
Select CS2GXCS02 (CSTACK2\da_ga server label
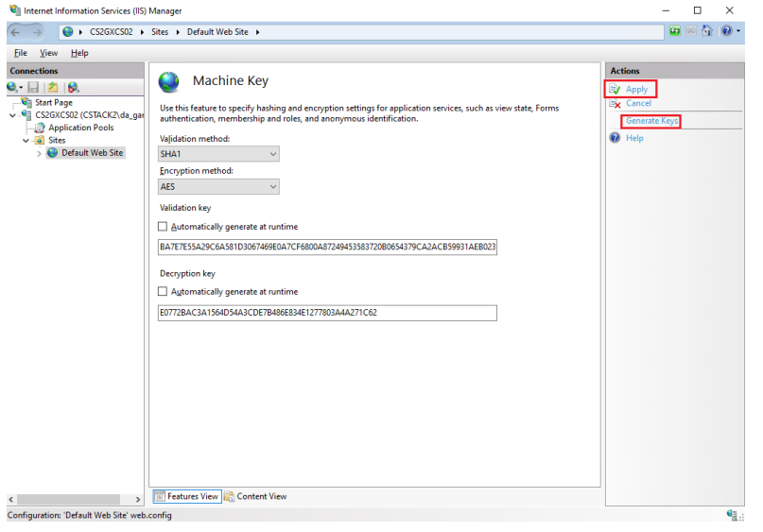click(90, 114)
